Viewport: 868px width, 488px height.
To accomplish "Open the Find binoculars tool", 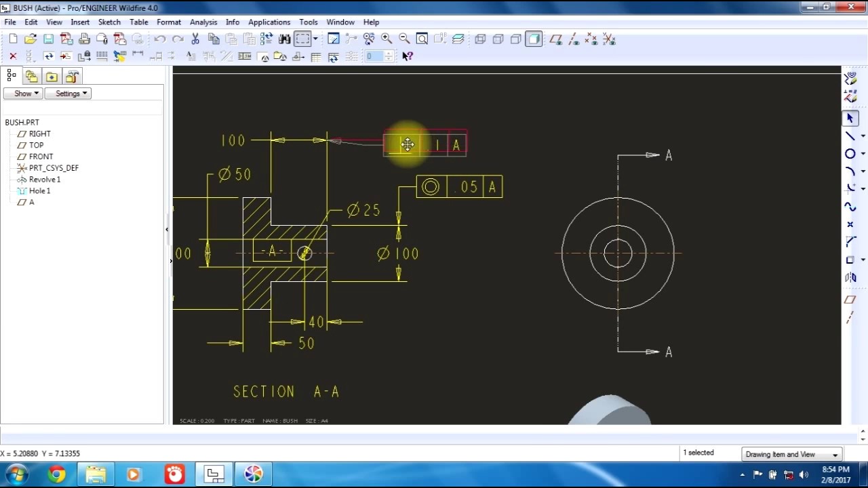I will (284, 39).
